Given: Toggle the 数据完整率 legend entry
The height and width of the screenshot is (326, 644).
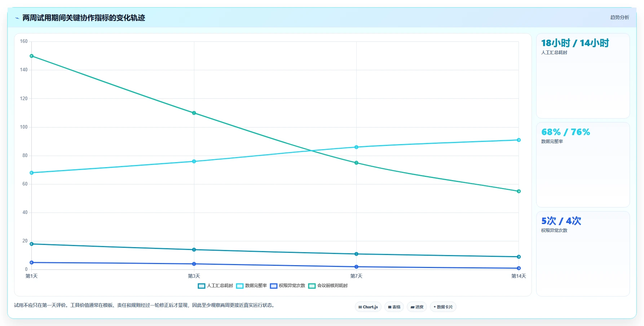Looking at the screenshot, I should click(251, 286).
